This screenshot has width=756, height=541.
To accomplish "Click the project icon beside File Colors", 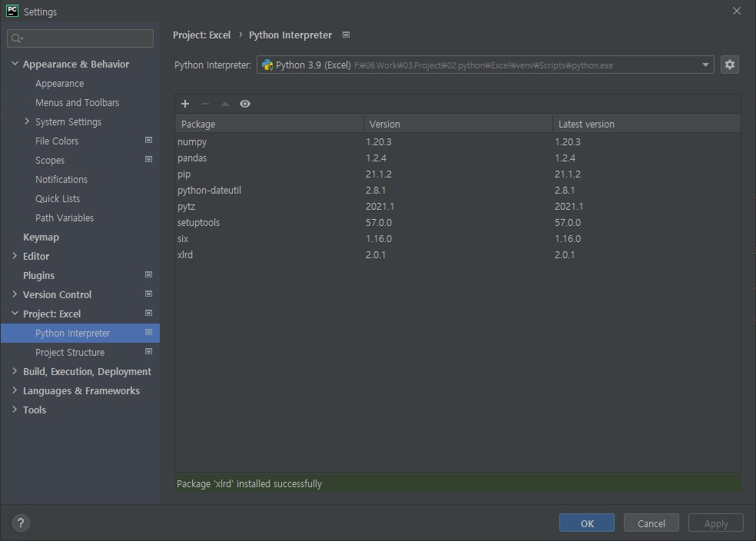I will point(148,141).
